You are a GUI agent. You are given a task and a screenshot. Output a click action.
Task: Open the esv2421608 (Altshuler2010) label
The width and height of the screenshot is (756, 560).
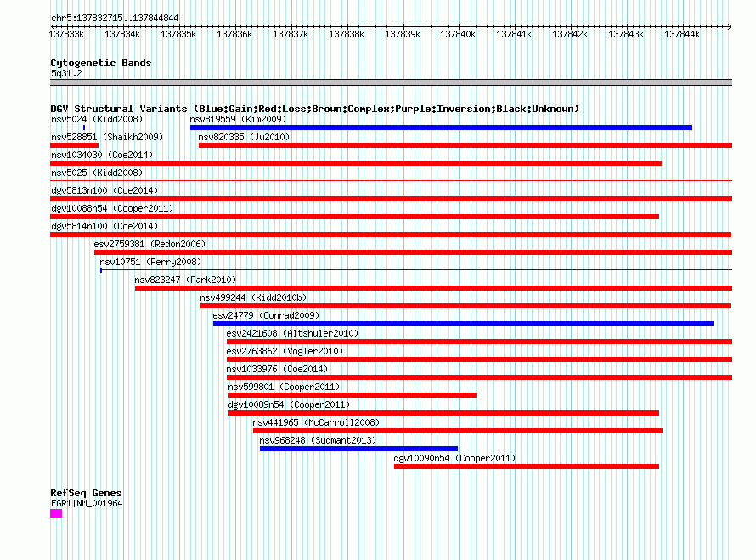click(x=292, y=333)
